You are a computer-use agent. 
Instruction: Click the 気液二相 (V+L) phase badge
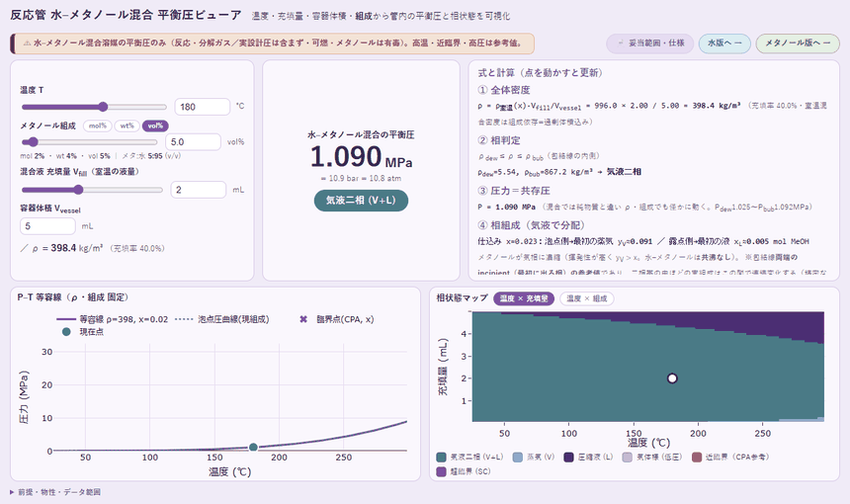pos(361,201)
